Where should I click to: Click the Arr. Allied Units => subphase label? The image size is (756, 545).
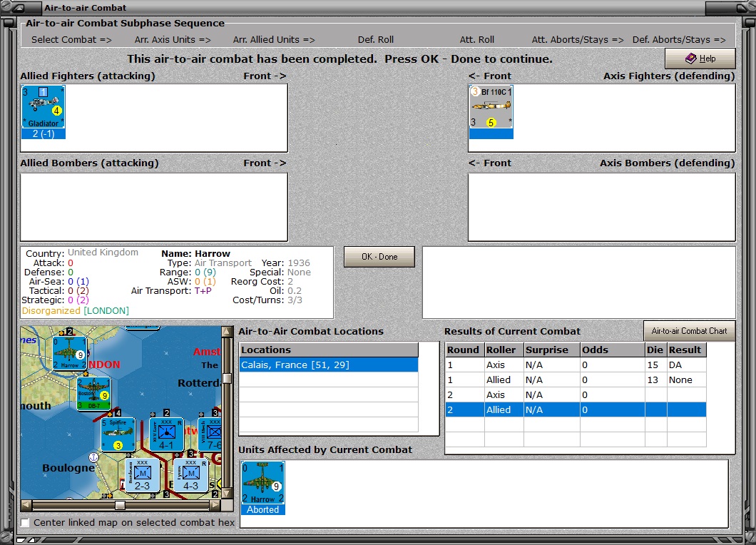click(x=274, y=39)
